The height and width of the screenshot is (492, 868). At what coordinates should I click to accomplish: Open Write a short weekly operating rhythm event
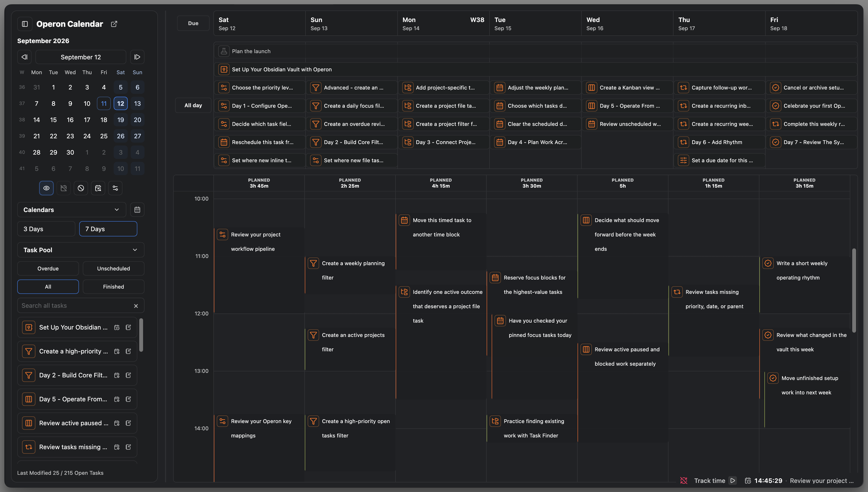pyautogui.click(x=805, y=285)
